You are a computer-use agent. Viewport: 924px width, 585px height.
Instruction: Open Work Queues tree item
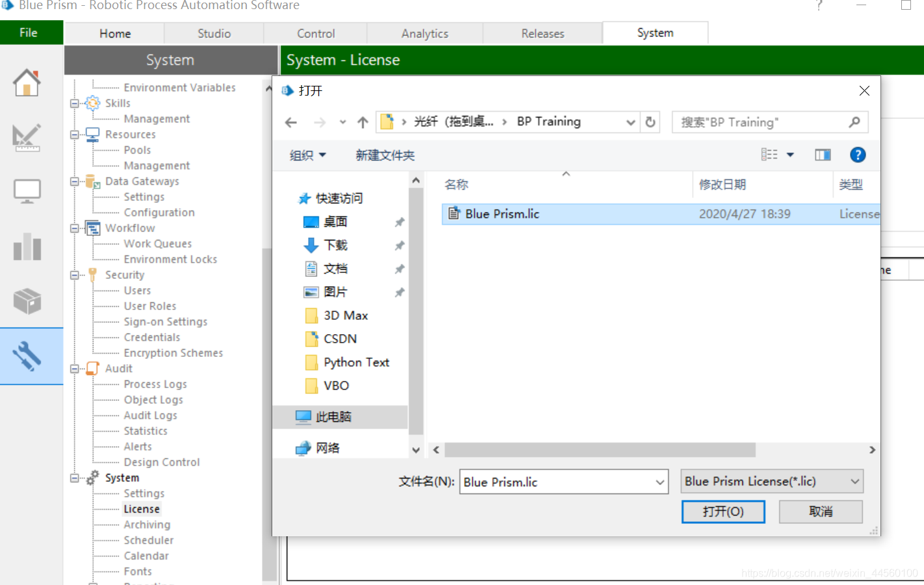(158, 244)
